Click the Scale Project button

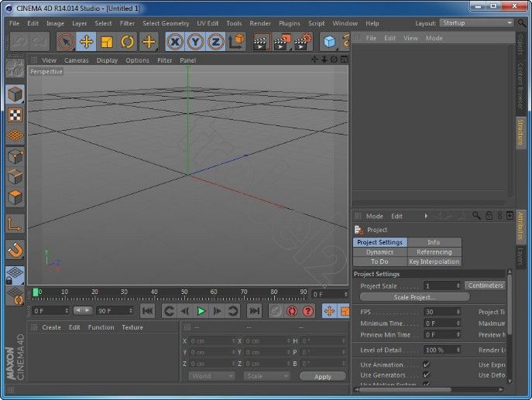[414, 297]
